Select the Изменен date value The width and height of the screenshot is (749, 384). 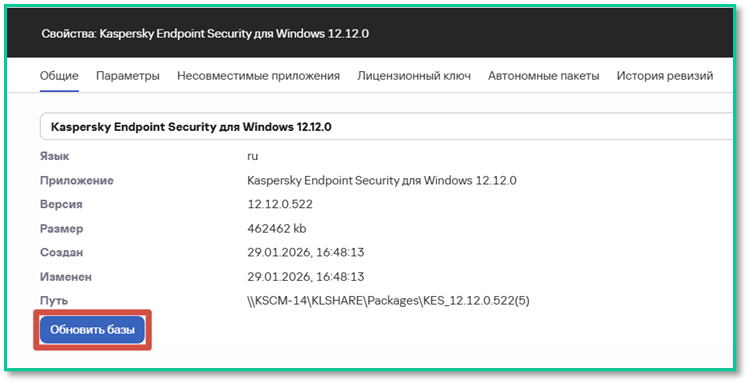[306, 277]
